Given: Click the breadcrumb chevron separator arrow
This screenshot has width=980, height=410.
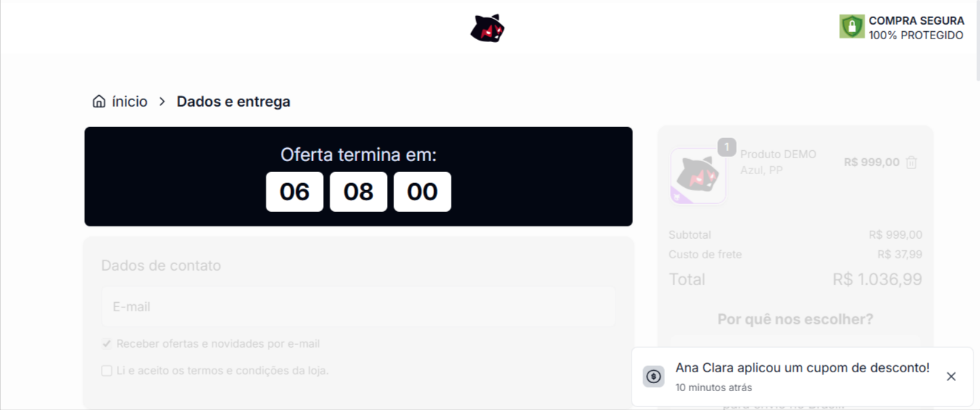Looking at the screenshot, I should point(162,102).
